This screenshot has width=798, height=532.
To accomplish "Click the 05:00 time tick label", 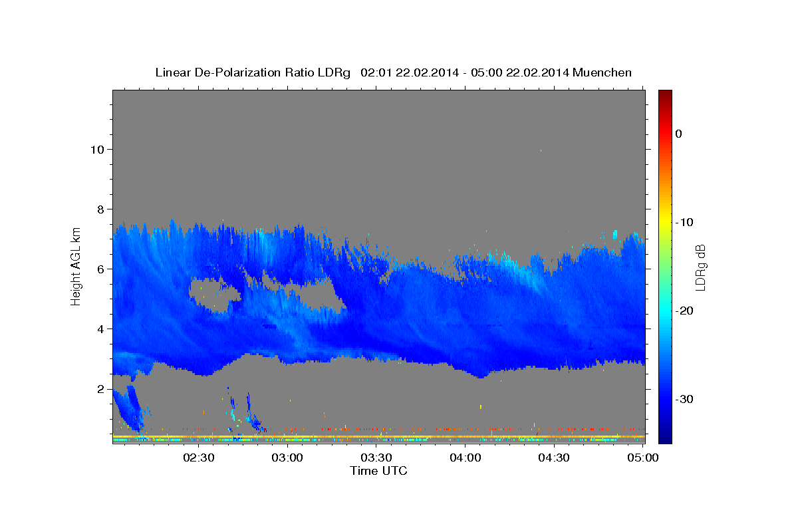I will click(x=642, y=458).
